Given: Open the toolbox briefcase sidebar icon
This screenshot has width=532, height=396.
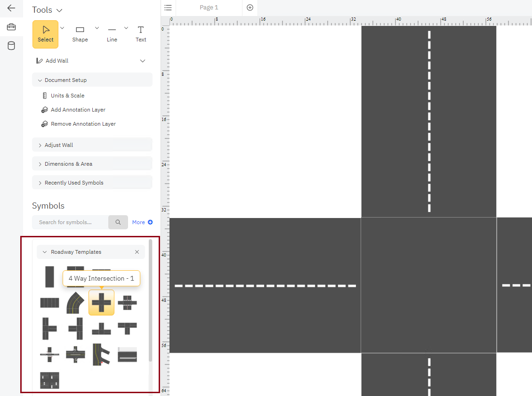Looking at the screenshot, I should 11,27.
